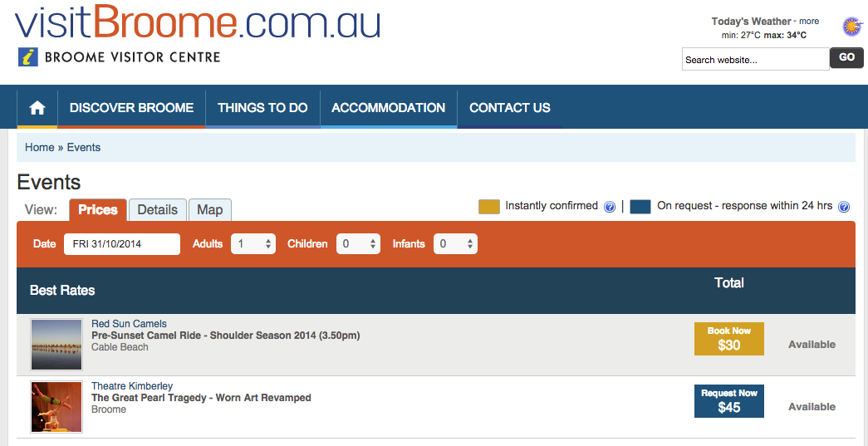Click Cable Beach location text
Viewport: 868px width, 446px height.
pos(120,347)
